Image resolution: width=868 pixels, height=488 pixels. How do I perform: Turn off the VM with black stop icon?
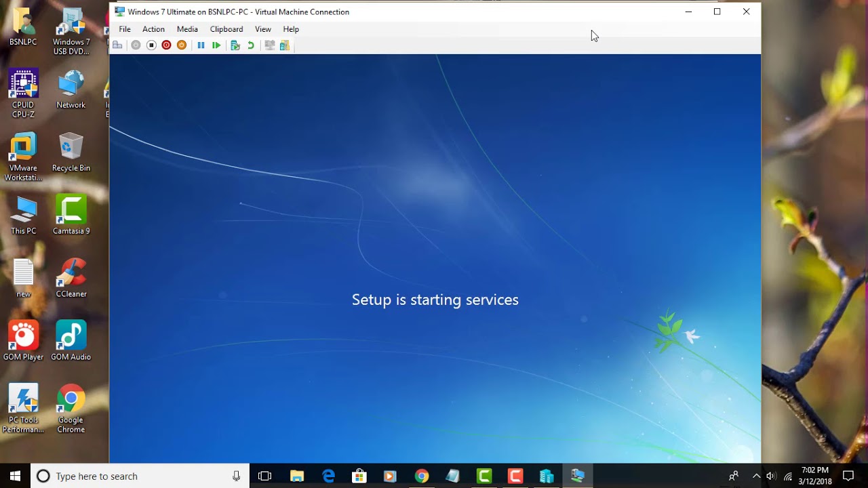[151, 45]
